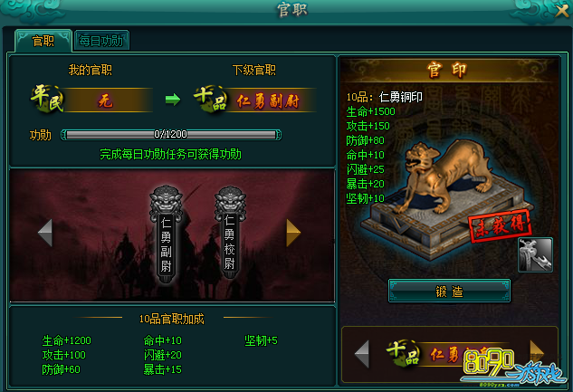Click the green arrow between ranks
Viewport: 573px width, 392px height.
click(173, 99)
